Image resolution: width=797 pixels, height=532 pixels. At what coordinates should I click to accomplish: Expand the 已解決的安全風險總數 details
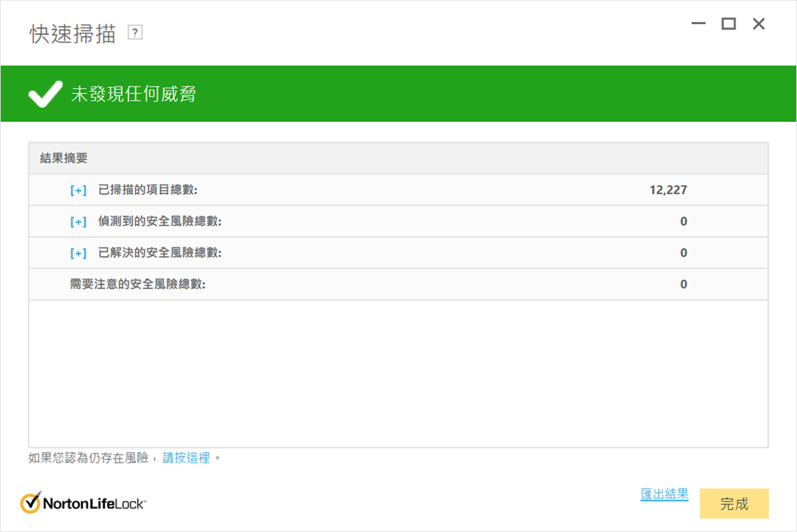[x=78, y=253]
